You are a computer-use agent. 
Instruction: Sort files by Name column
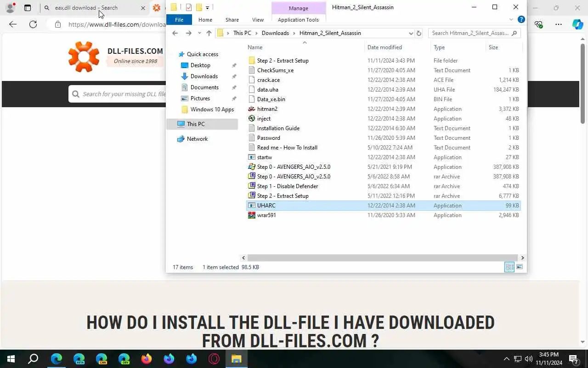pyautogui.click(x=305, y=47)
